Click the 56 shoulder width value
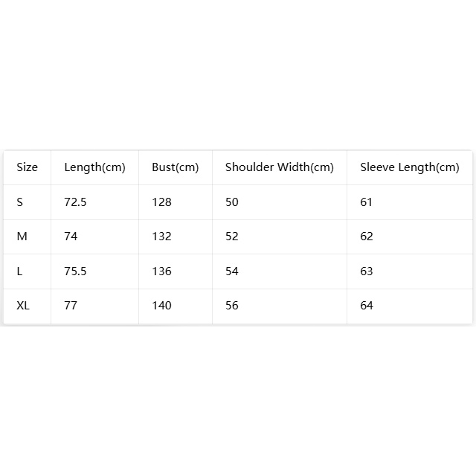The width and height of the screenshot is (476, 476). pos(232,306)
